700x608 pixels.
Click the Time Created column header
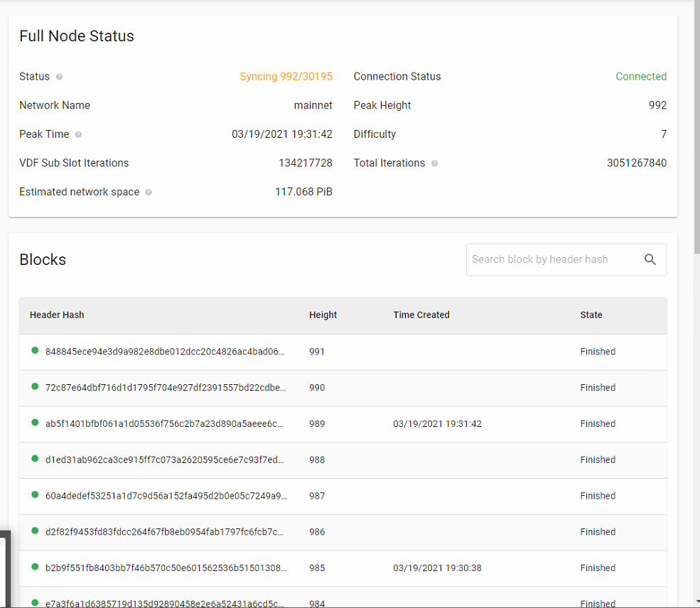421,315
